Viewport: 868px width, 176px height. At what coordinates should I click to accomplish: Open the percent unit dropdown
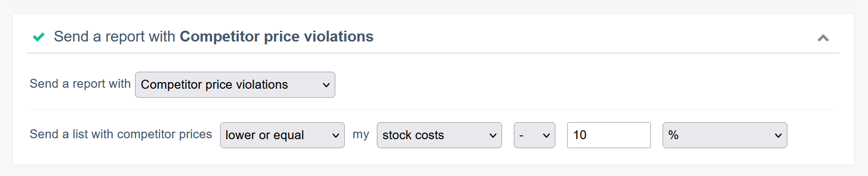point(725,135)
